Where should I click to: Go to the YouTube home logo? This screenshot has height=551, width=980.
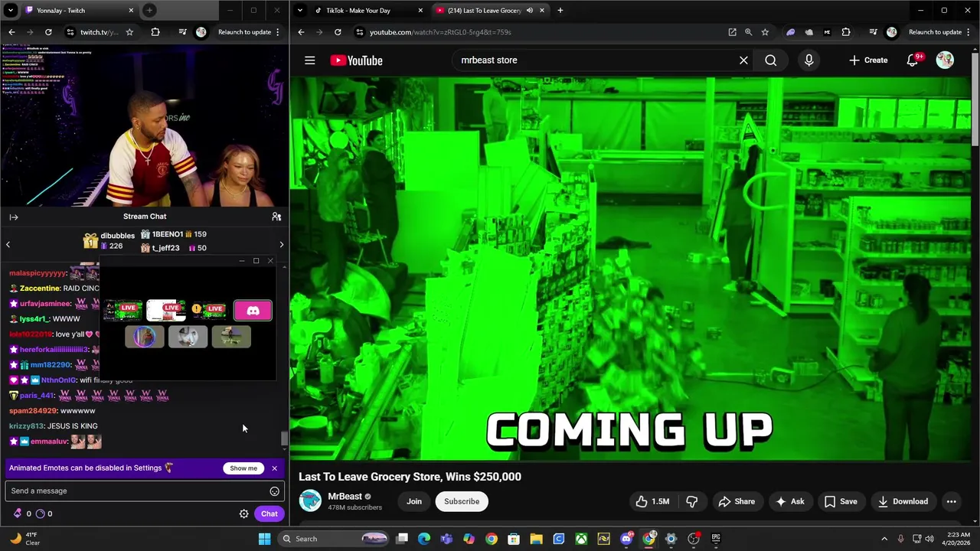(x=356, y=60)
